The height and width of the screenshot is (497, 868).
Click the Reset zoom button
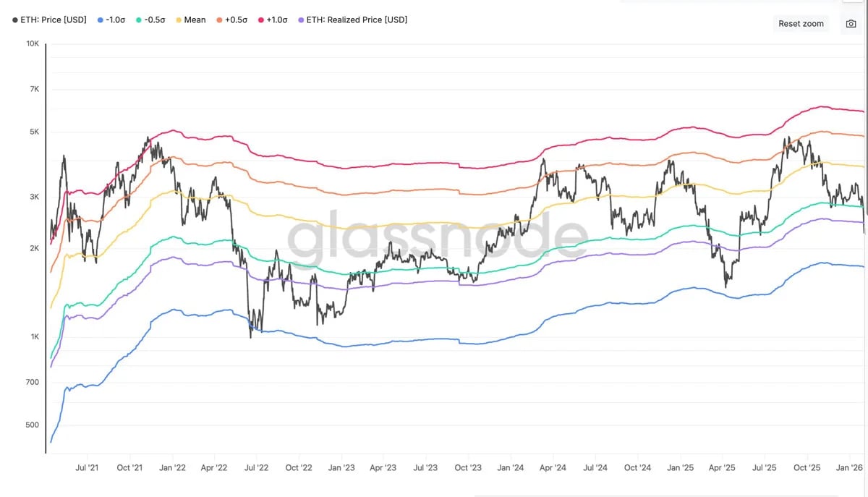801,24
